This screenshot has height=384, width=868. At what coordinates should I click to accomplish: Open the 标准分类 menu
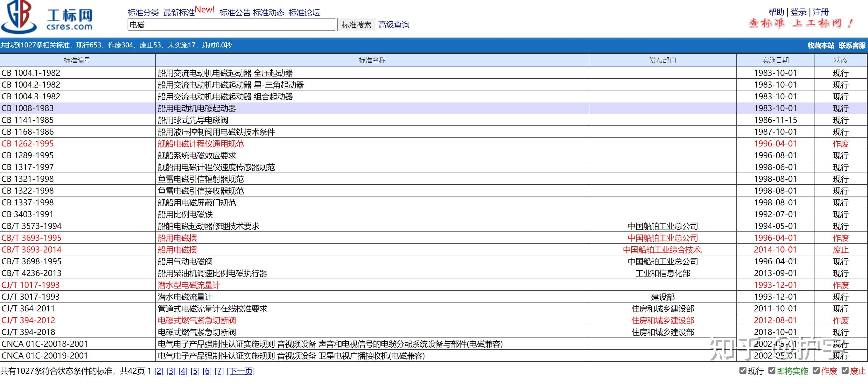[143, 12]
